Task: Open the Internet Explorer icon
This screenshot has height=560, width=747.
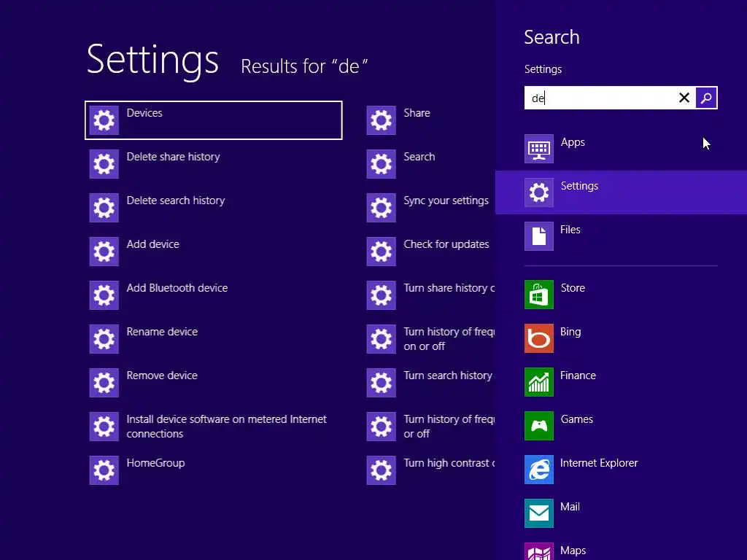Action: (x=539, y=470)
